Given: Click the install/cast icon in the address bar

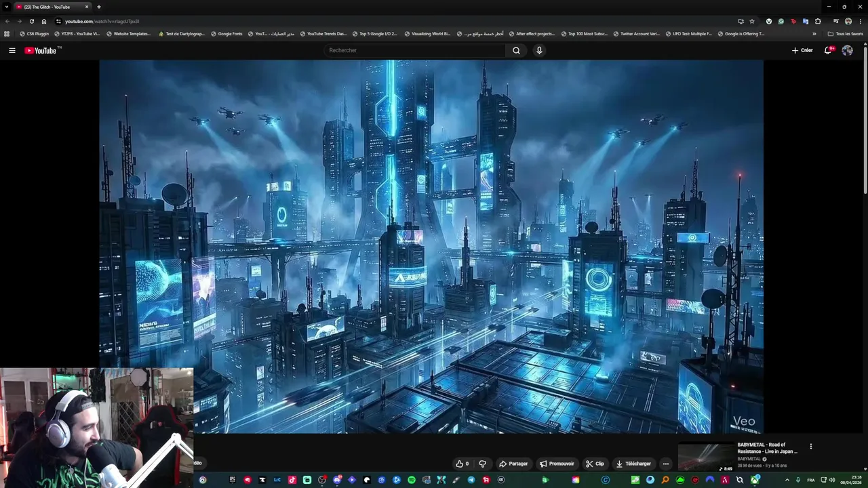Looking at the screenshot, I should tap(741, 21).
